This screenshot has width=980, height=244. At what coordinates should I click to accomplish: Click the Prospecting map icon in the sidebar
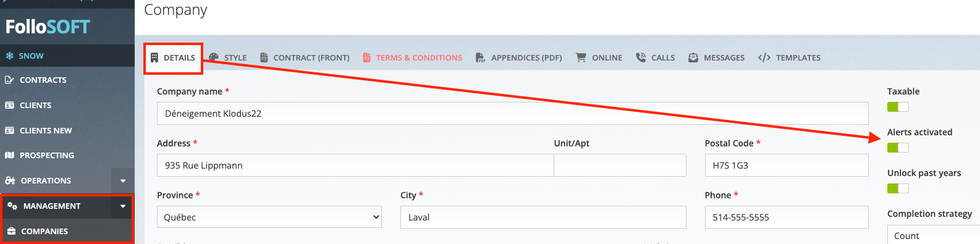(x=9, y=155)
